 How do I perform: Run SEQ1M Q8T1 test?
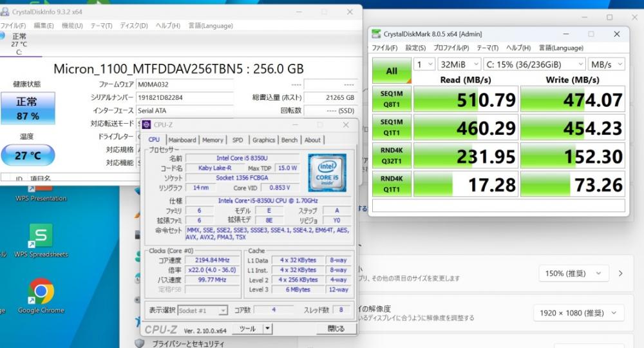tap(392, 99)
